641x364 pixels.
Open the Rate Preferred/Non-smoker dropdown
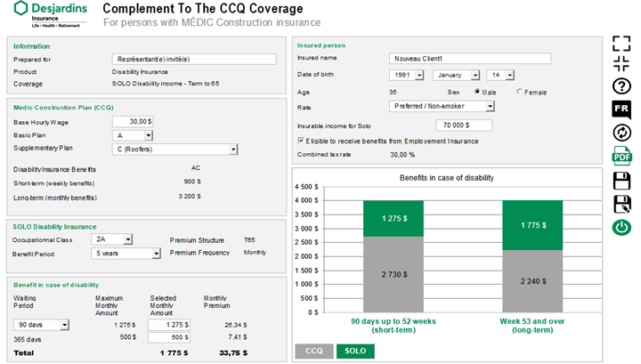click(x=490, y=106)
